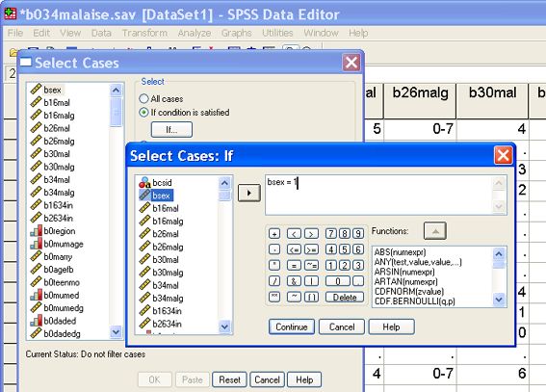Click the parentheses ( ) button
Screen dimensions: 546x392
[x=311, y=297]
